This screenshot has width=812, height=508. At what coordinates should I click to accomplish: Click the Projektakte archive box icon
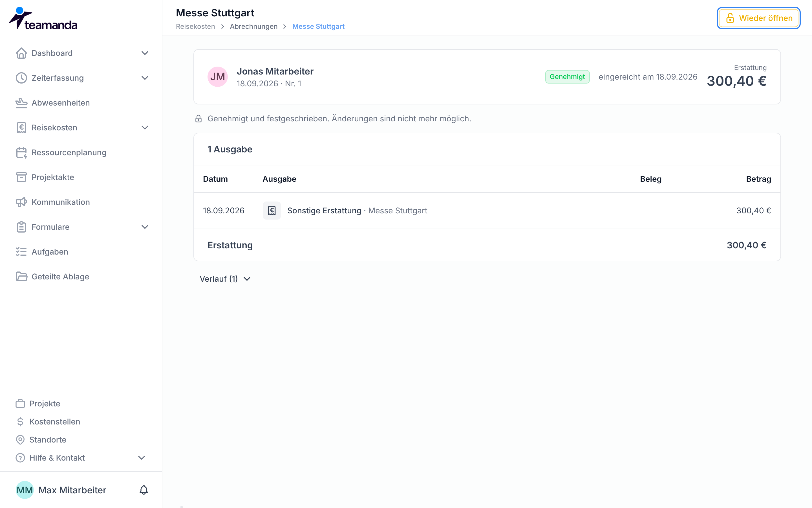pos(21,178)
